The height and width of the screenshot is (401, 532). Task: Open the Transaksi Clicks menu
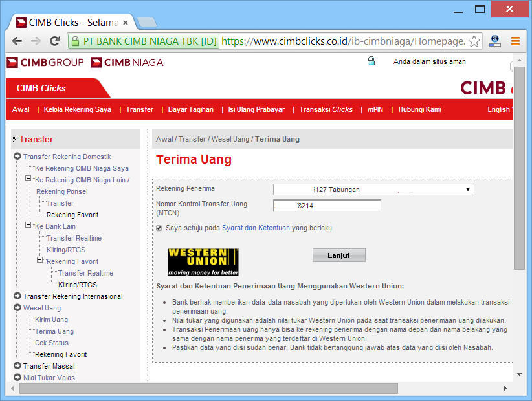tap(326, 109)
